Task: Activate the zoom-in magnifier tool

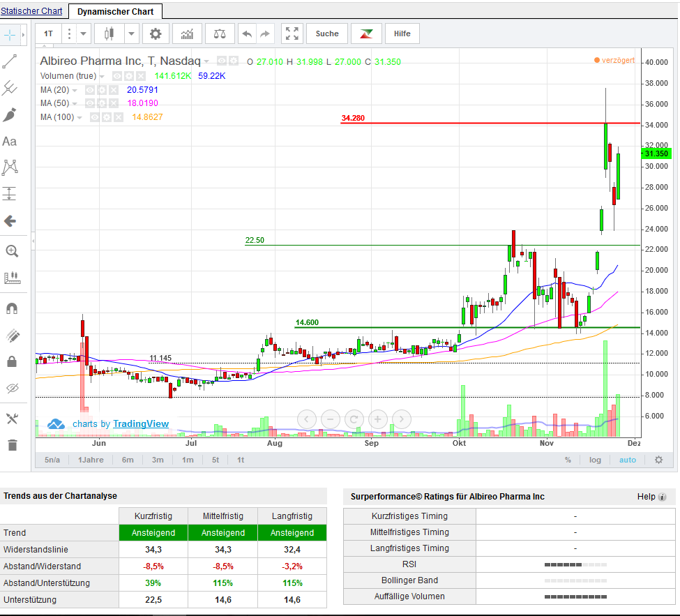Action: coord(12,251)
